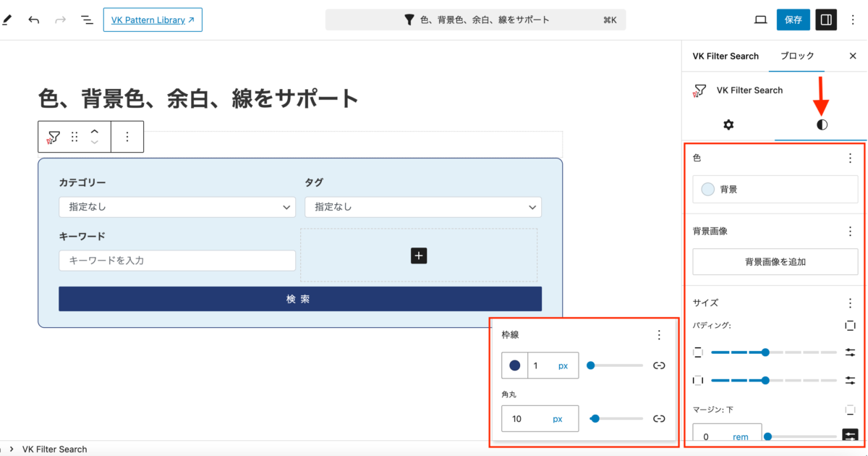868x456 pixels.
Task: Click VK Filter Search block icon in toolbar
Action: (54, 136)
